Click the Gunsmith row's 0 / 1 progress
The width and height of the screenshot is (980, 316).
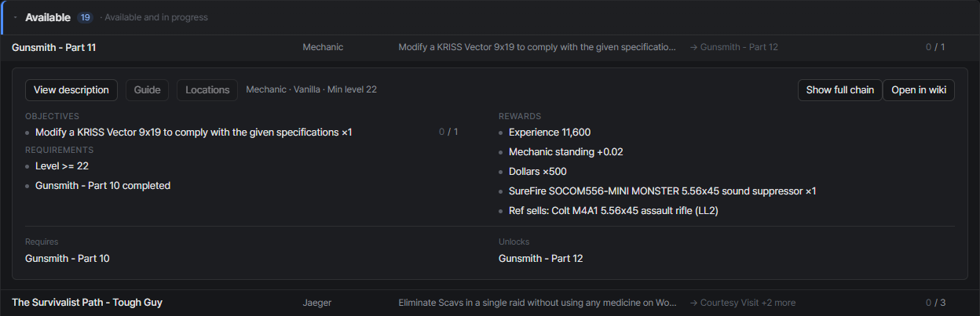934,47
